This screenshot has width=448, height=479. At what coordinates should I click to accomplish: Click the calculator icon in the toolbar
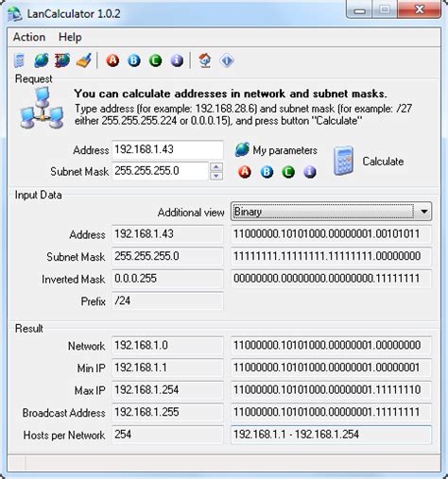click(19, 60)
